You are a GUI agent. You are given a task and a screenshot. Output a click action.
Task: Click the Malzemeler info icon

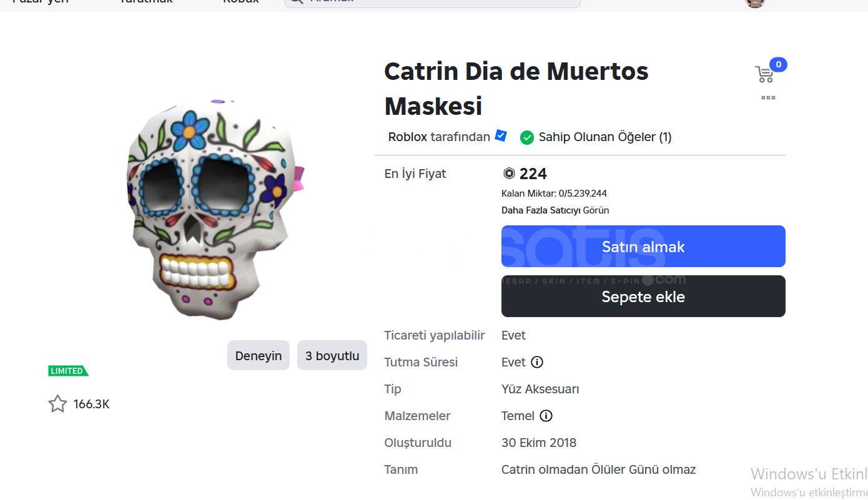point(546,416)
